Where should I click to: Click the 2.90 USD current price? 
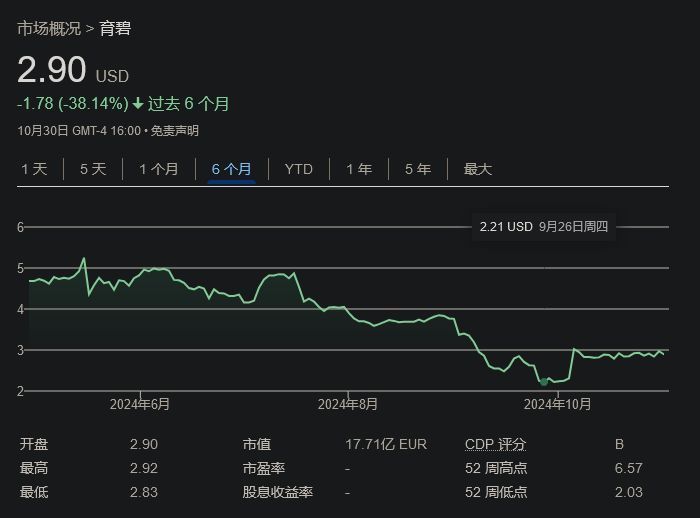(x=52, y=70)
